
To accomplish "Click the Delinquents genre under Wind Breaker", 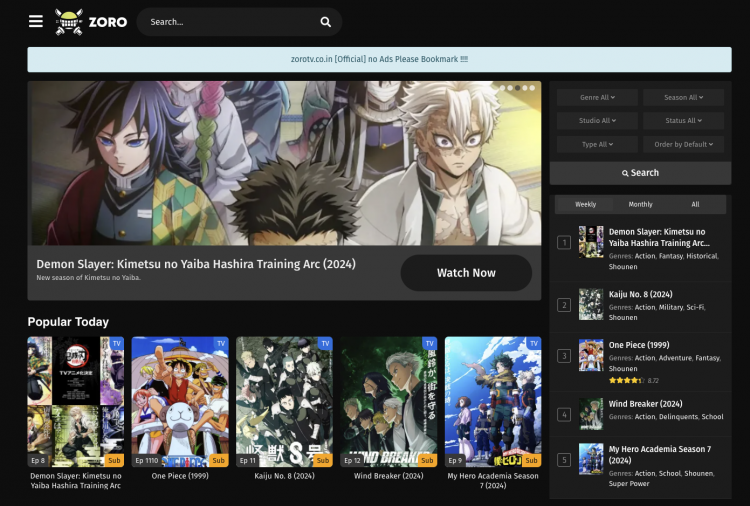I will click(678, 417).
